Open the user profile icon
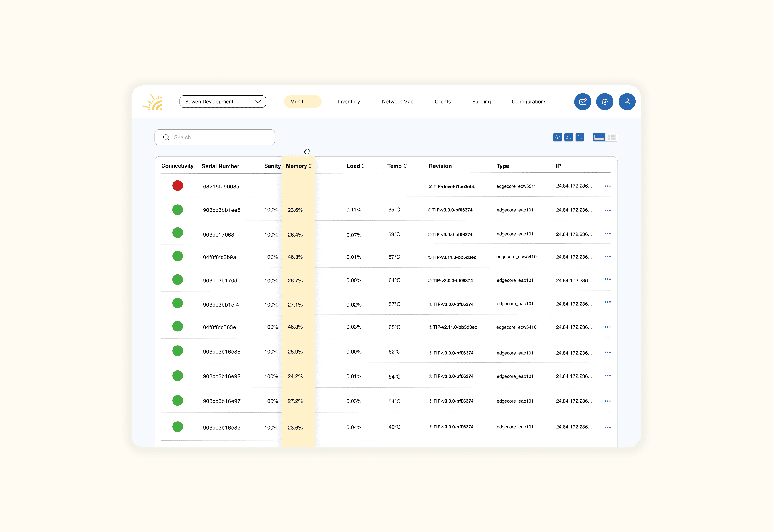 coord(627,102)
